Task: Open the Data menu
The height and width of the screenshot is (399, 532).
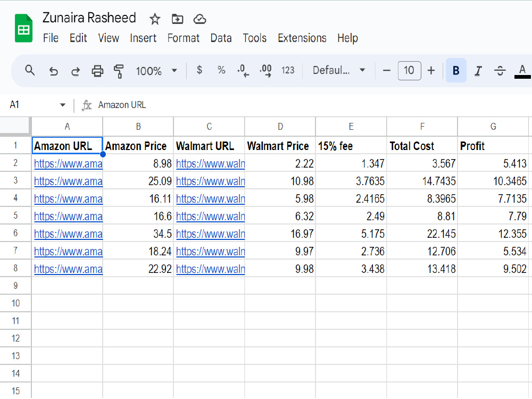Action: click(x=221, y=38)
